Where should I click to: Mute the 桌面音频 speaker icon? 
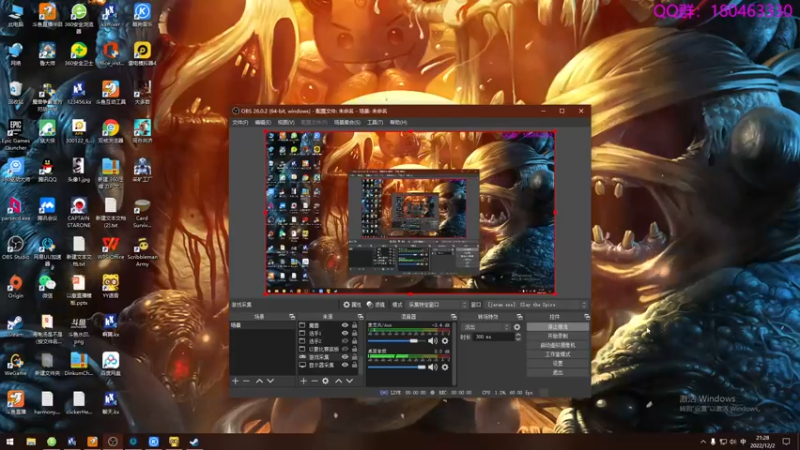pos(433,367)
